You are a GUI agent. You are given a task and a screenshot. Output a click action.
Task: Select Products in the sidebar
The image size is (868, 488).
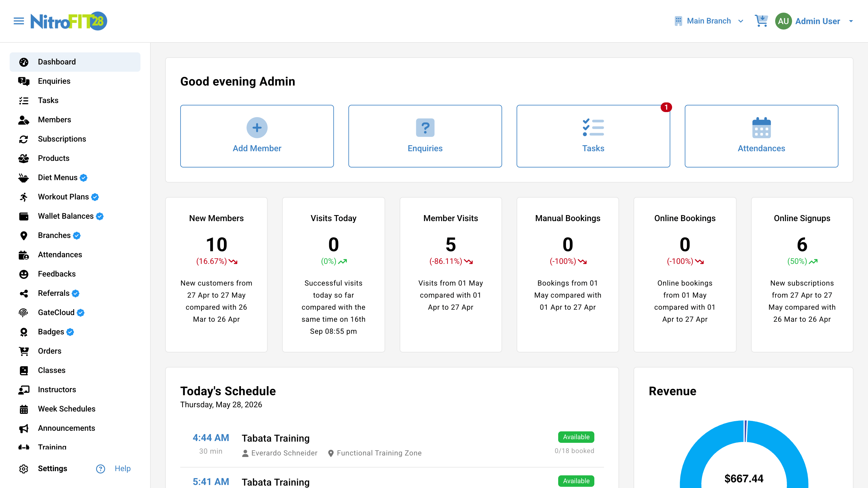(75, 158)
